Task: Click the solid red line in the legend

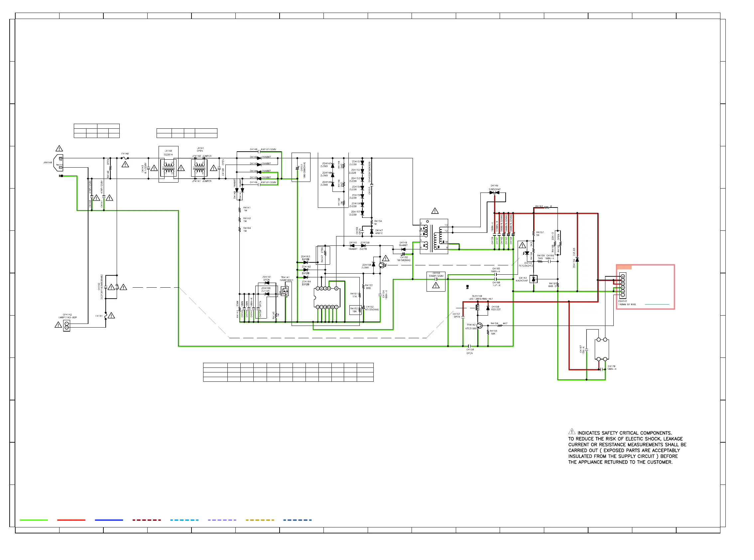Action: [71, 520]
